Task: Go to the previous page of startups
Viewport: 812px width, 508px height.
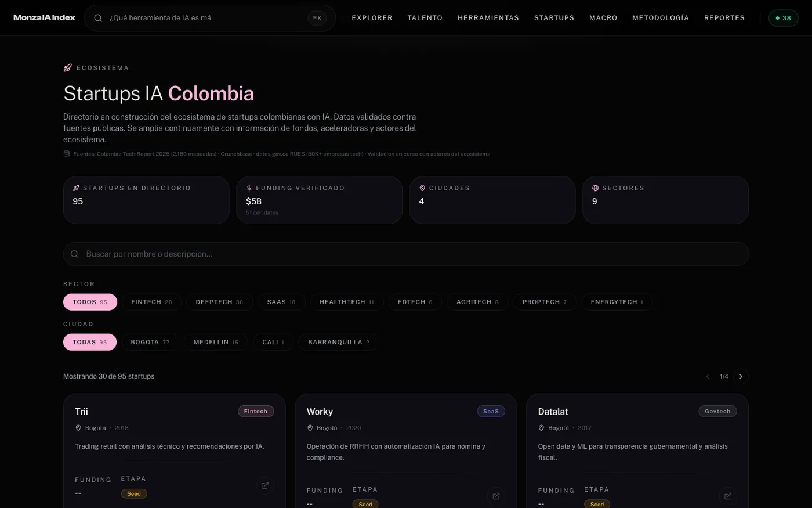Action: [707, 376]
